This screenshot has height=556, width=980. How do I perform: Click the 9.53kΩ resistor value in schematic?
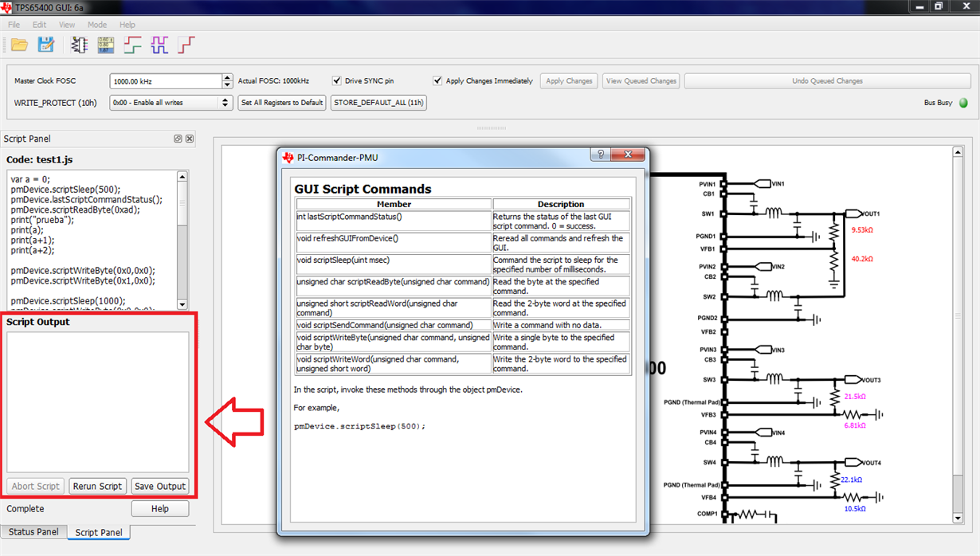coord(862,229)
